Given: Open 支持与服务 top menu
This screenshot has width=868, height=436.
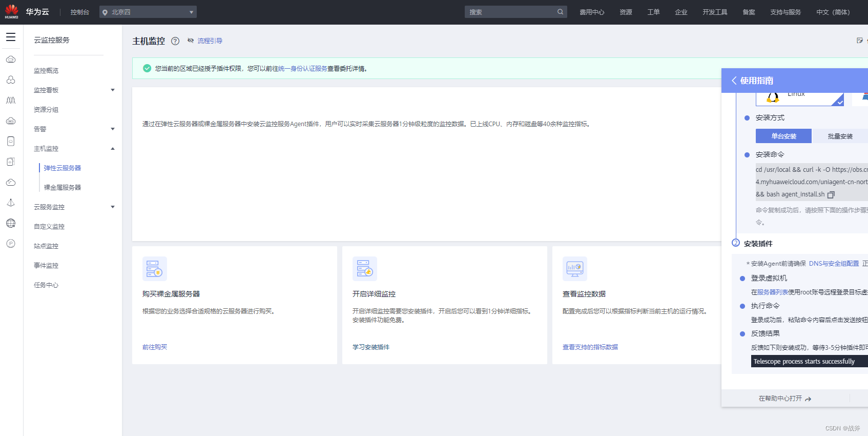Looking at the screenshot, I should (x=786, y=12).
